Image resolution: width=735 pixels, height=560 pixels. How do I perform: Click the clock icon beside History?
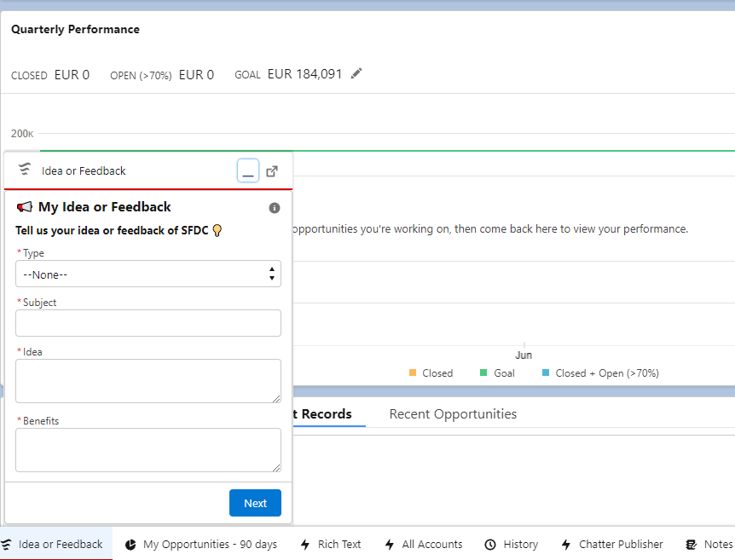coord(489,545)
